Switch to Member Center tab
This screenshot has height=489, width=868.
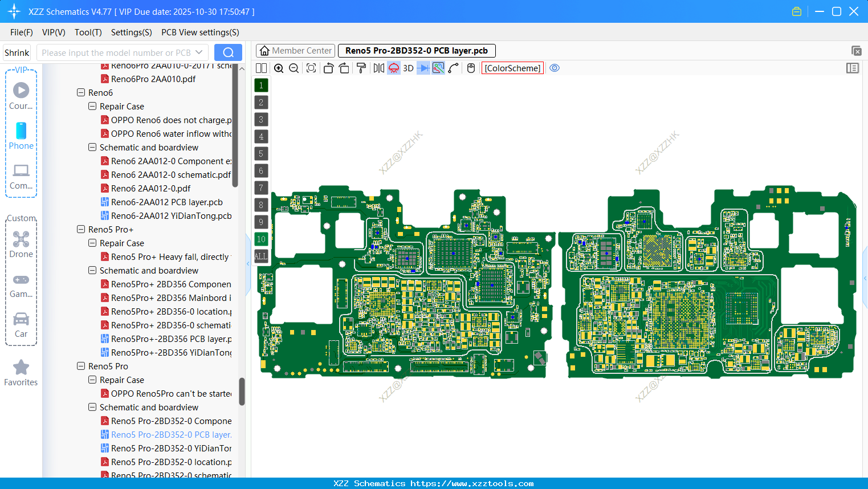coord(295,50)
